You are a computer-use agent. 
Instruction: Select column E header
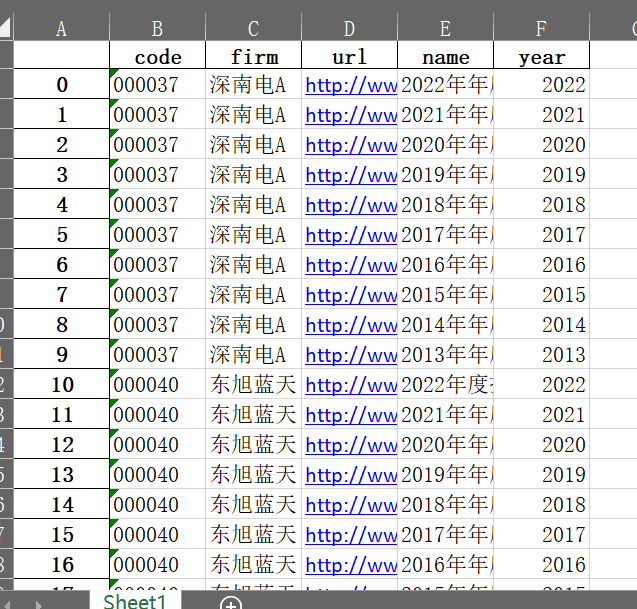(445, 28)
